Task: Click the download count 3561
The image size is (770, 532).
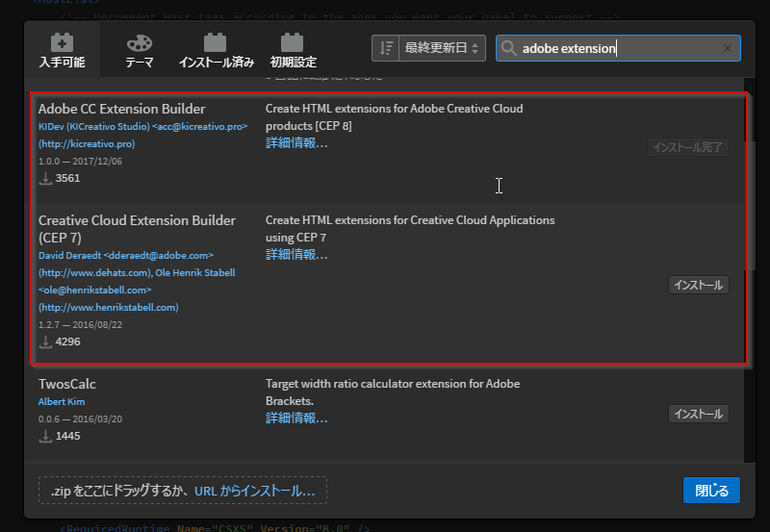Action: point(67,178)
